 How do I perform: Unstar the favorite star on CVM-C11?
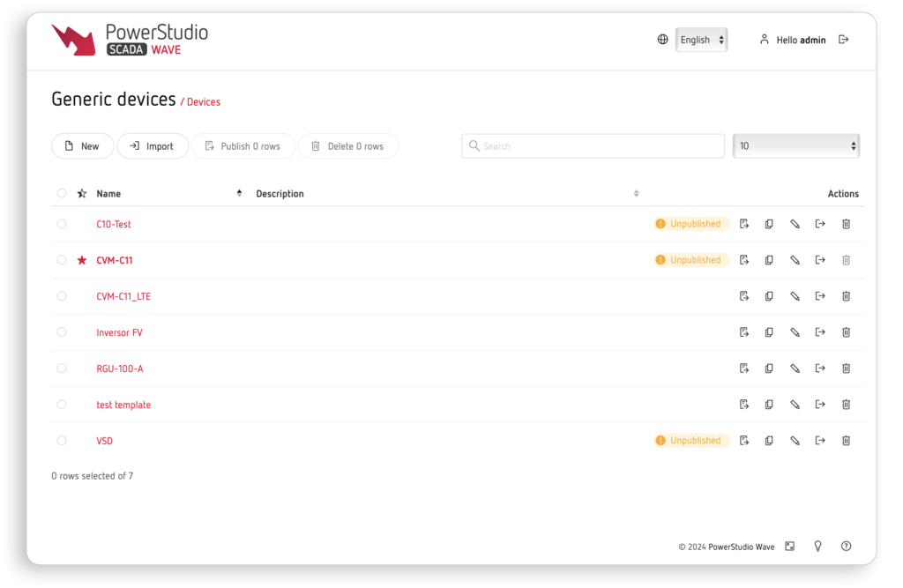coord(80,260)
